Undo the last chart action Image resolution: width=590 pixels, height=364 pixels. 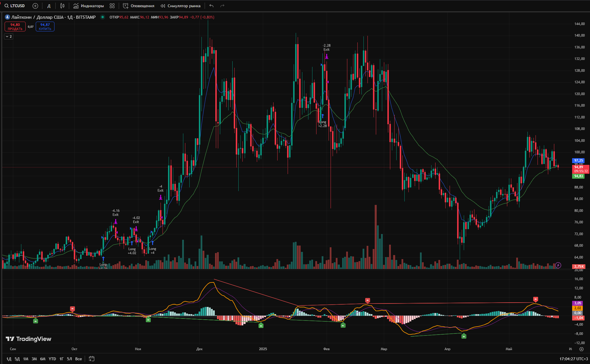[211, 6]
